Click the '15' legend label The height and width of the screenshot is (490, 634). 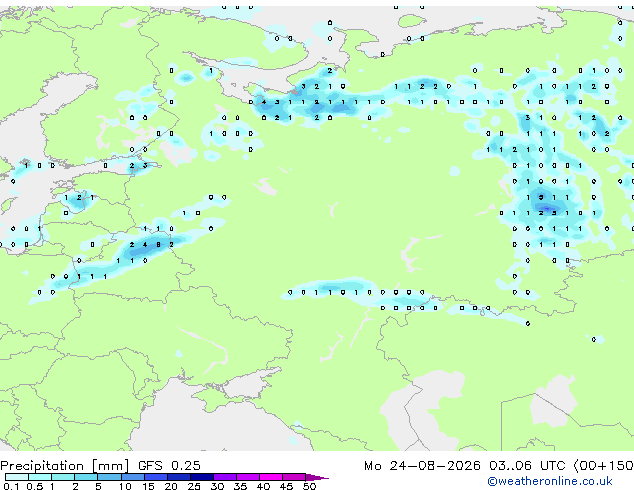pos(148,486)
